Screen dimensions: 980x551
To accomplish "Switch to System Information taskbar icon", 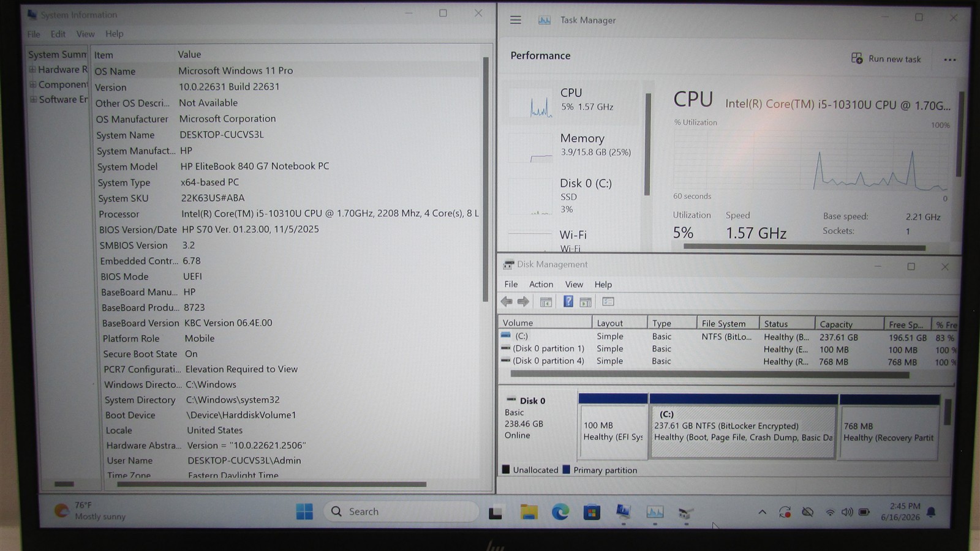I will 624,512.
